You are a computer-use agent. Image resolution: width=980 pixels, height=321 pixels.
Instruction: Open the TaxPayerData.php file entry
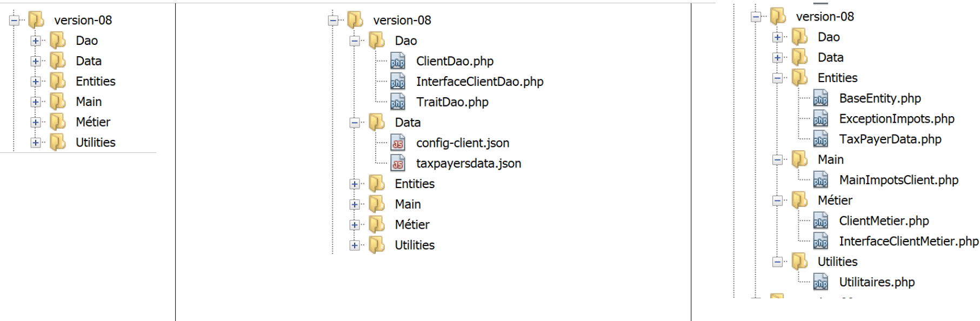tap(890, 139)
